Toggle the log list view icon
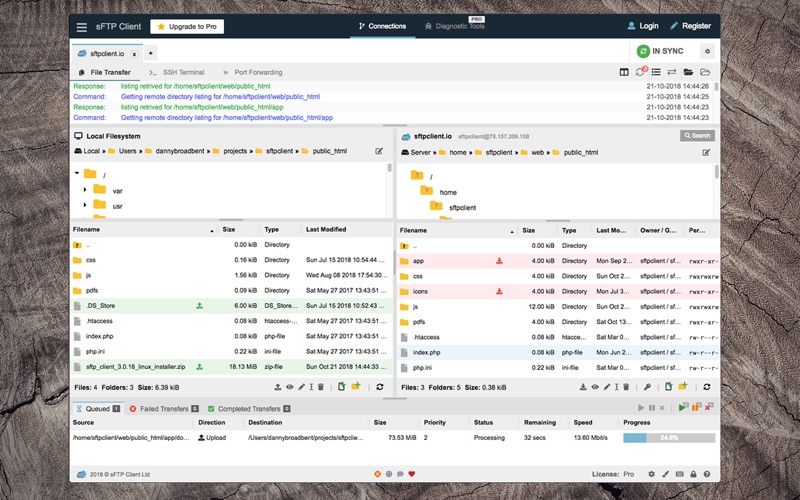800x500 pixels. click(x=656, y=72)
